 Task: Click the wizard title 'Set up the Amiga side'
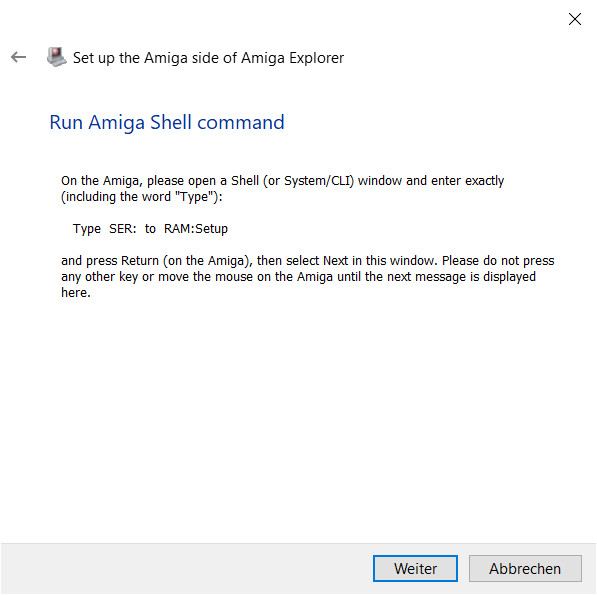tap(208, 58)
